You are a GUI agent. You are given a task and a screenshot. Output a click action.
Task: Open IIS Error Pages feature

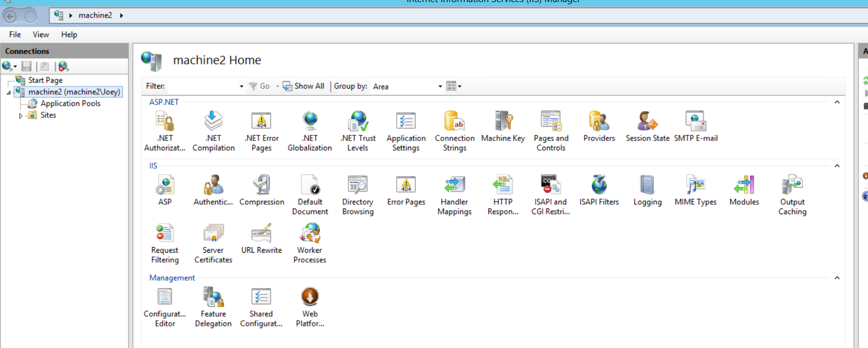tap(406, 190)
